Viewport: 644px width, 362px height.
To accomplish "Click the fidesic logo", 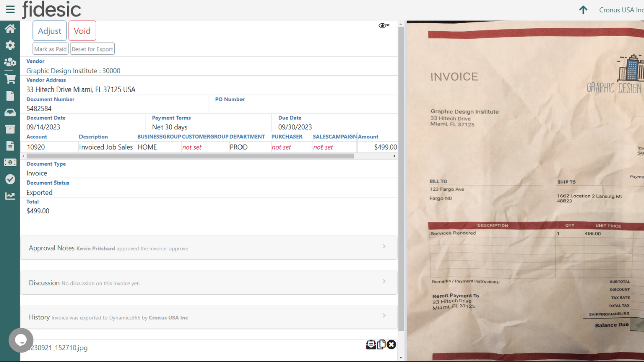I will click(51, 10).
